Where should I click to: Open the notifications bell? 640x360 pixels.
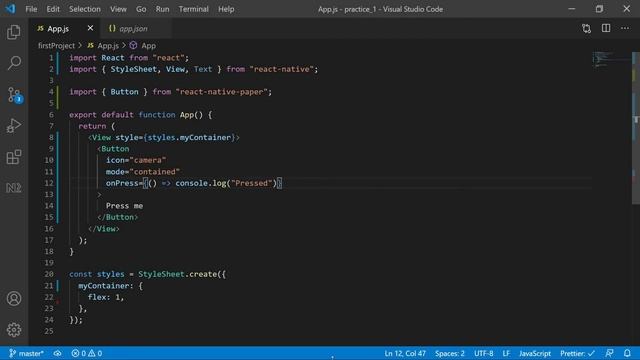coord(627,353)
